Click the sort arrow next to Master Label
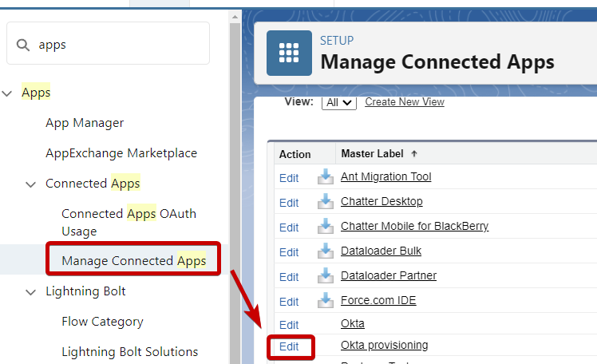 click(414, 154)
